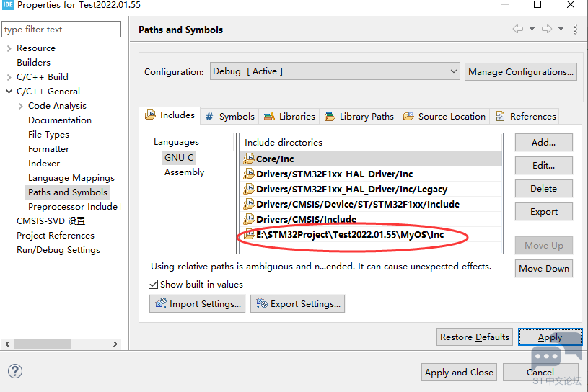Select Preprocessor Include in the tree
The image size is (588, 392).
(x=72, y=207)
